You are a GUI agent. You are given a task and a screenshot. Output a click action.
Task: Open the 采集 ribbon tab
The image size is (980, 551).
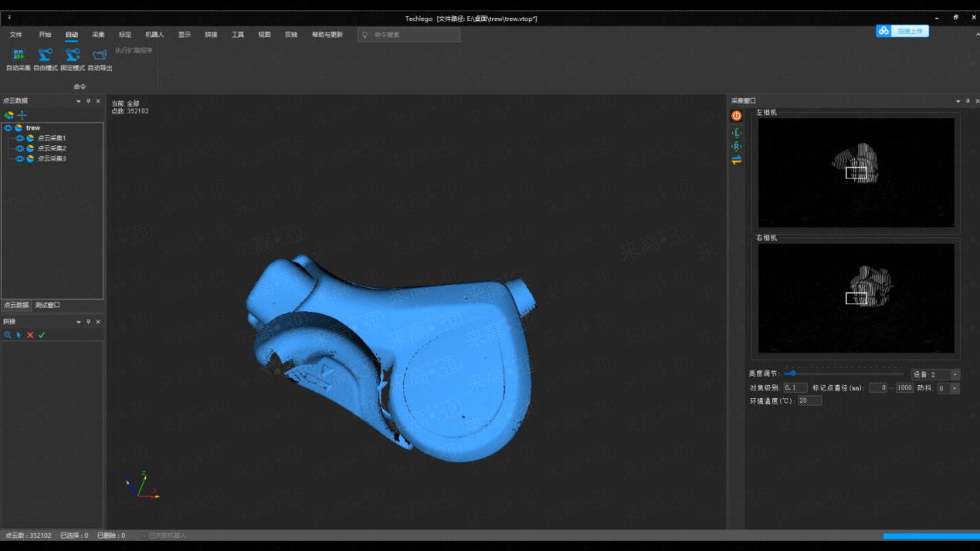pyautogui.click(x=98, y=35)
